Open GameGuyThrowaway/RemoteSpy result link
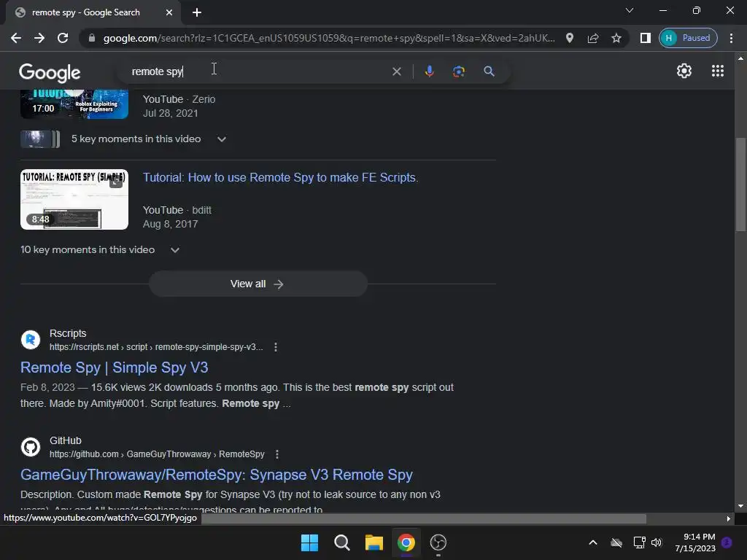747x560 pixels. 216,475
